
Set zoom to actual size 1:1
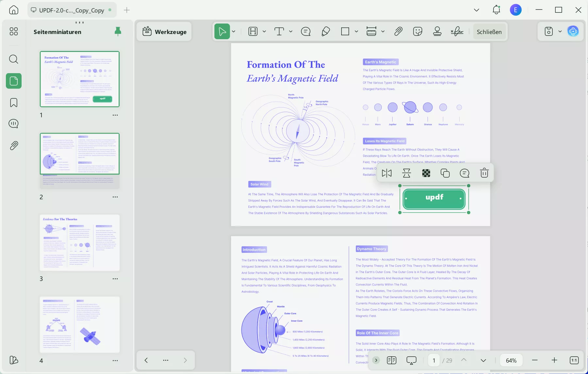click(x=574, y=360)
